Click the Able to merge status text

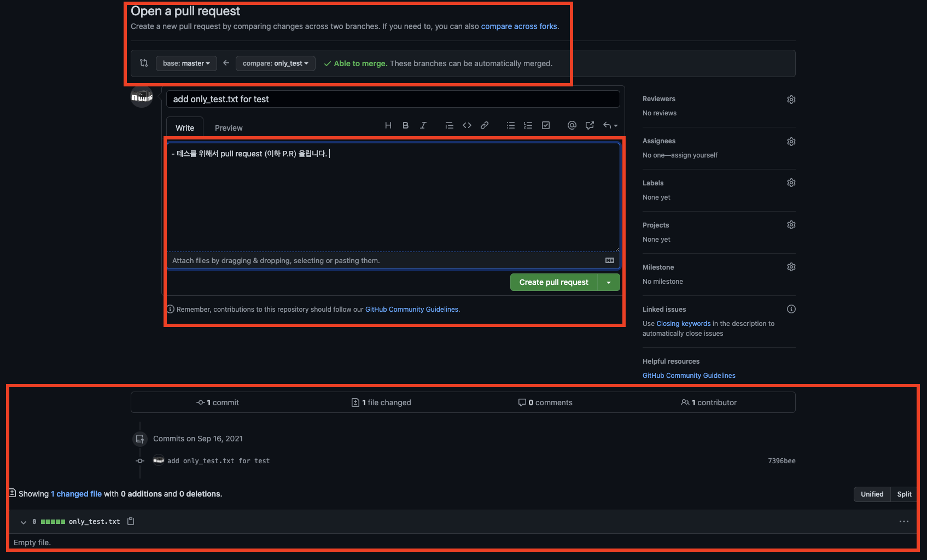(360, 63)
